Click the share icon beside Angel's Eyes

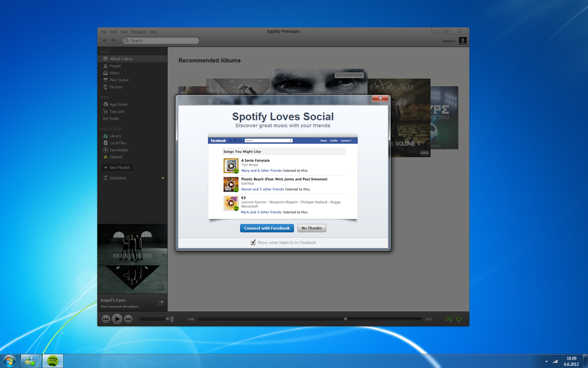pos(160,303)
